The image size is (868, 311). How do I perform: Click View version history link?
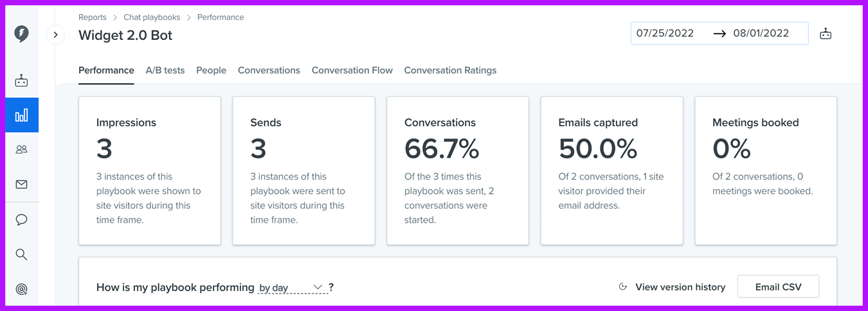click(x=680, y=287)
